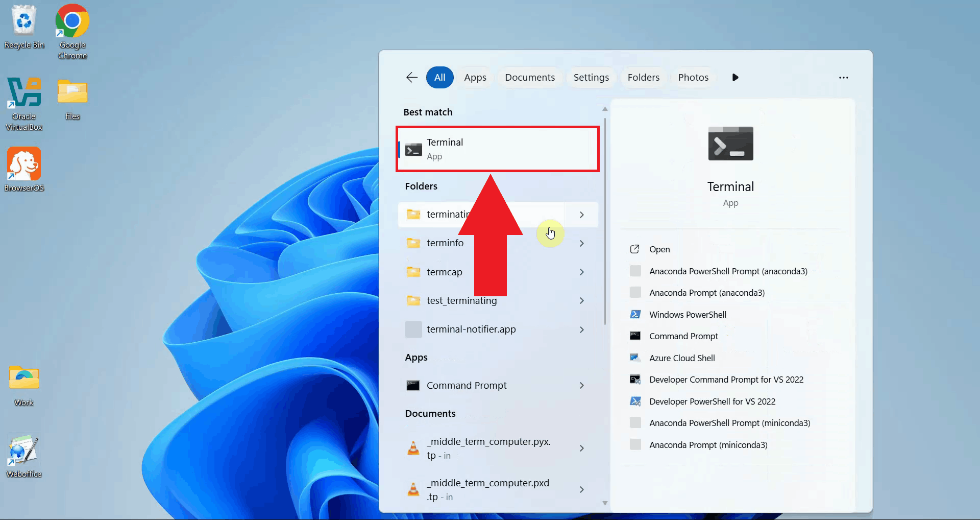Open Google Chrome desktop shortcut
Image resolution: width=980 pixels, height=520 pixels.
point(72,32)
